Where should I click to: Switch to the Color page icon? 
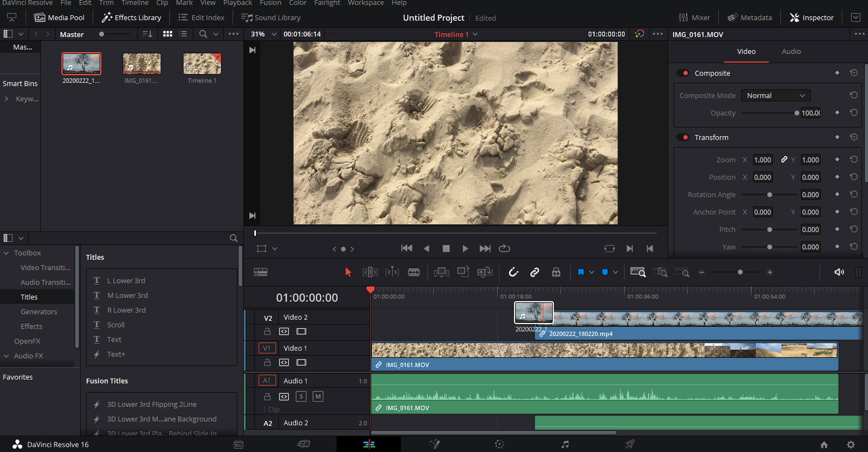(499, 444)
